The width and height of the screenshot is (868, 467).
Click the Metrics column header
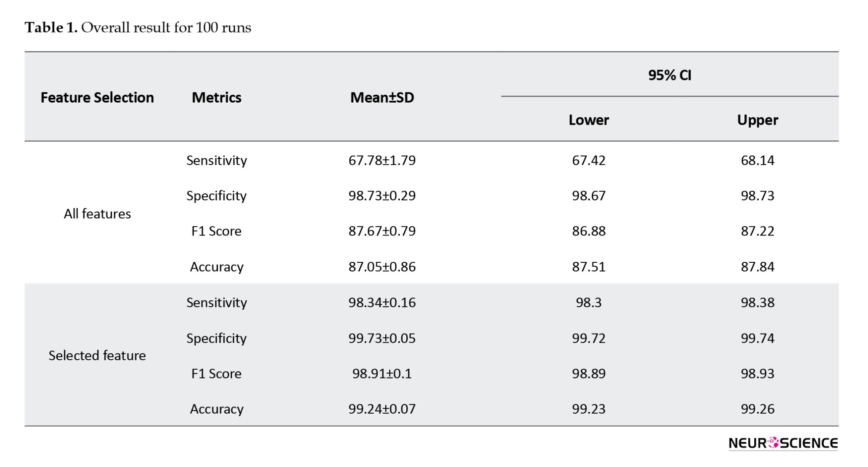coord(216,97)
